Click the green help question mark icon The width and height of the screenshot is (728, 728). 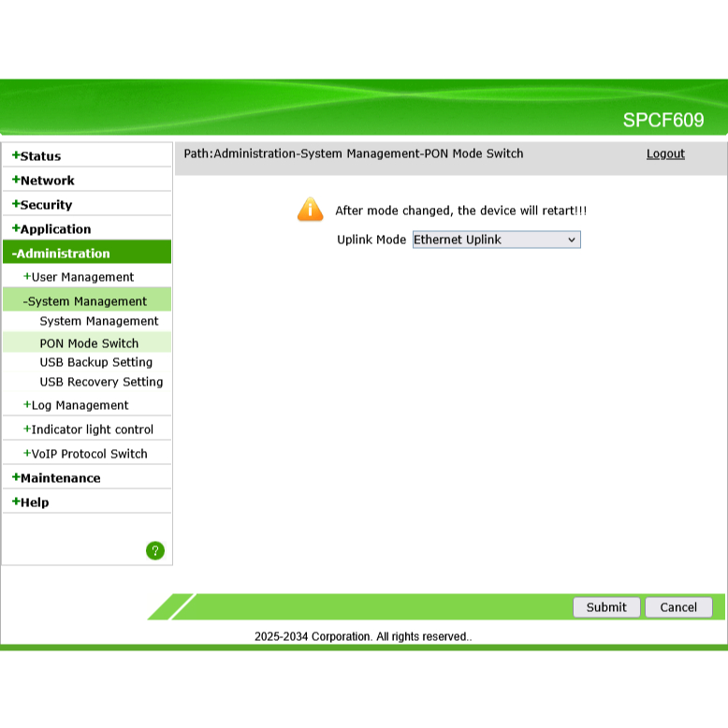click(x=155, y=551)
